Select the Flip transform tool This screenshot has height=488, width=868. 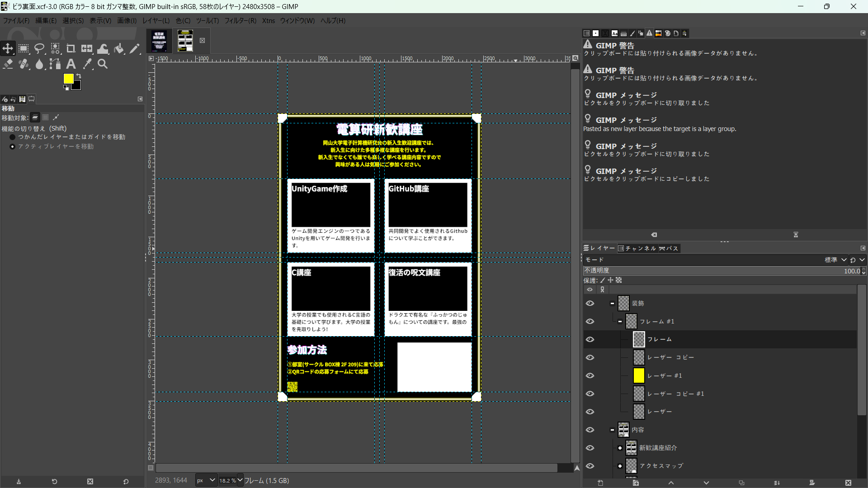coord(87,48)
